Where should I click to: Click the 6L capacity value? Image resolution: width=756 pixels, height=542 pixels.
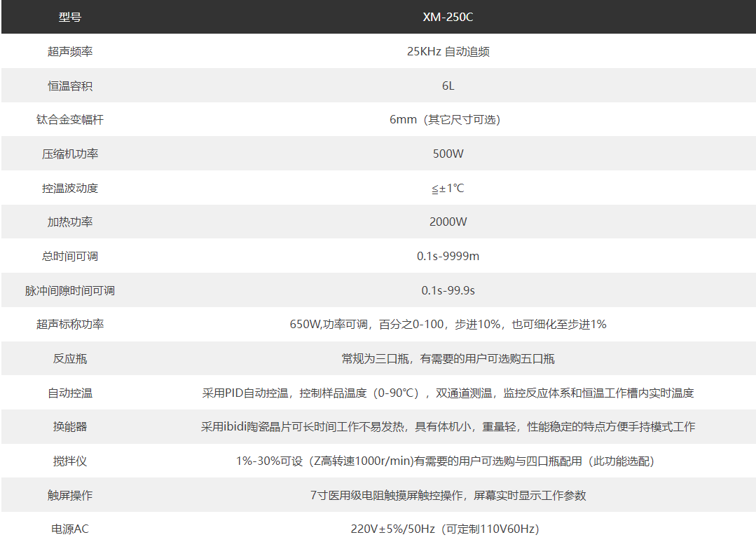pyautogui.click(x=448, y=86)
